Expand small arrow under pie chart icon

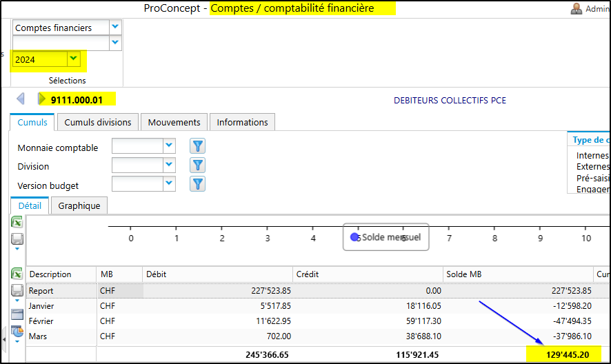17,341
